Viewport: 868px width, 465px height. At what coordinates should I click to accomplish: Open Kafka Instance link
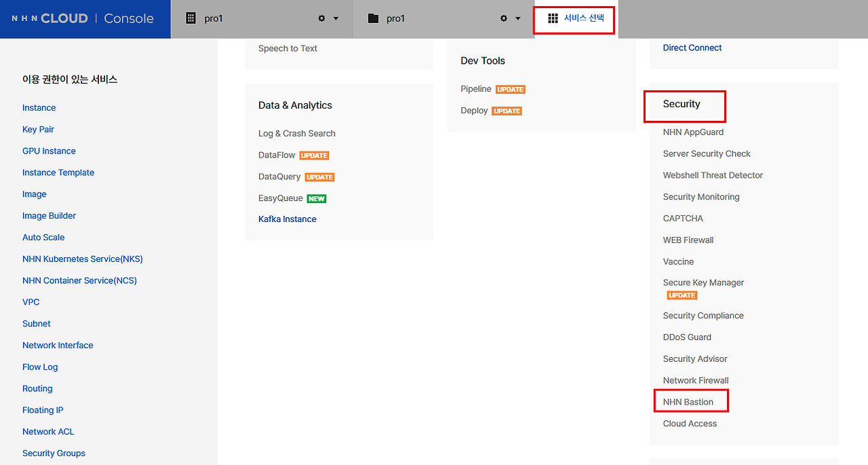[288, 219]
